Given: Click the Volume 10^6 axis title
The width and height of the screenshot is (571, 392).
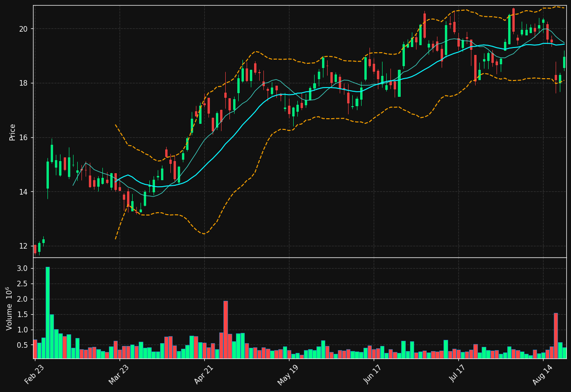Looking at the screenshot, I should click(9, 308).
